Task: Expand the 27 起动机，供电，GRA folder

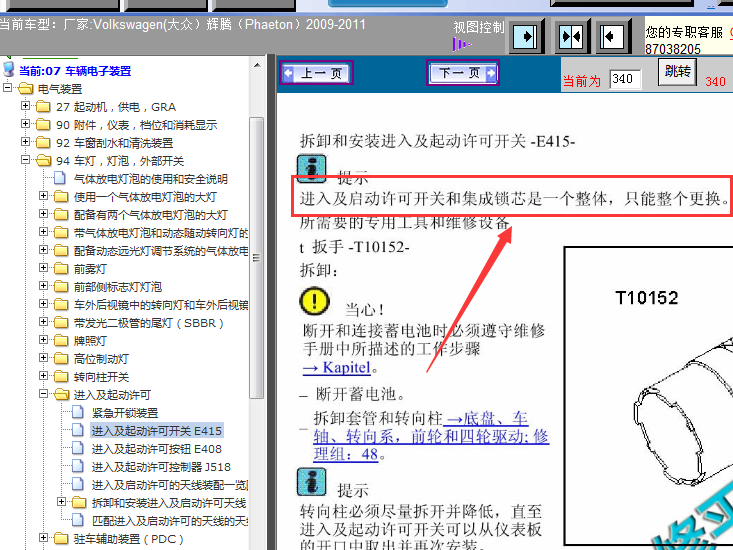Action: pos(25,107)
